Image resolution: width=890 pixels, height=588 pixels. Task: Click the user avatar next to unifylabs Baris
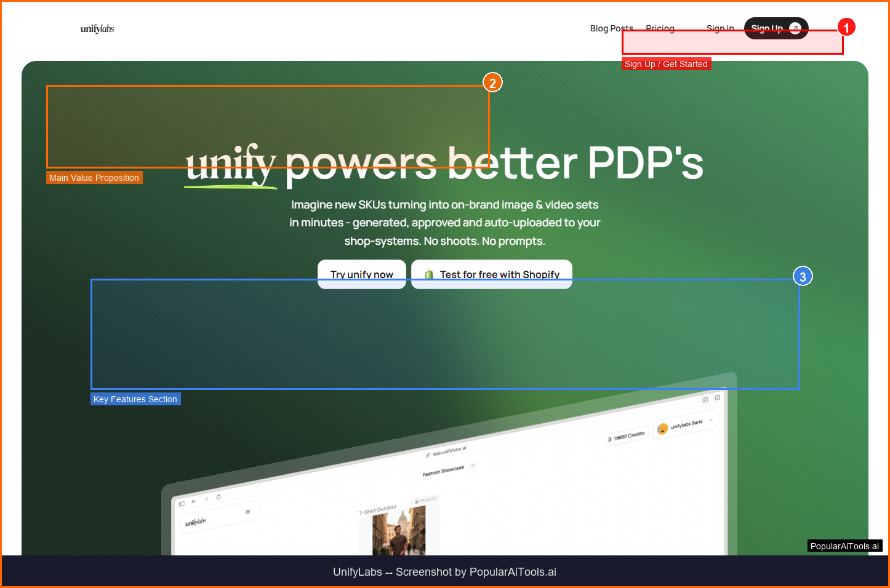click(663, 429)
